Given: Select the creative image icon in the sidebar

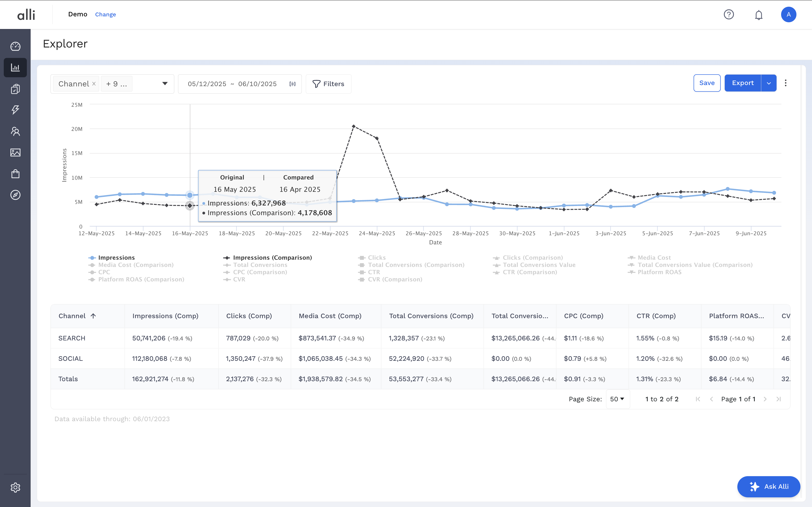Looking at the screenshot, I should tap(15, 152).
